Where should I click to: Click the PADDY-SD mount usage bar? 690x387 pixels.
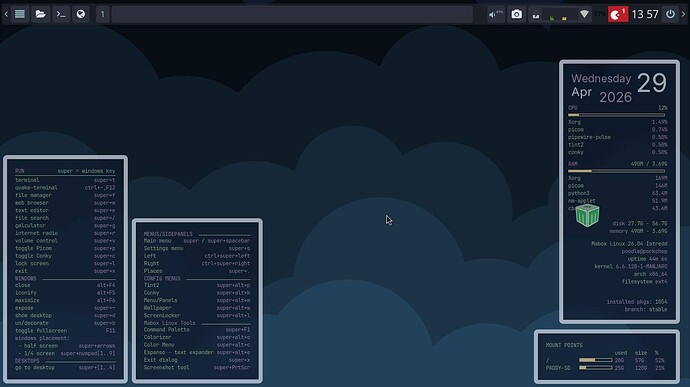click(595, 368)
